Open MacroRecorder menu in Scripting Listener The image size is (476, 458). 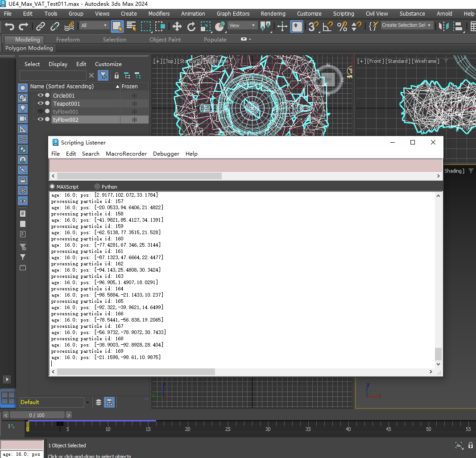[x=126, y=153]
